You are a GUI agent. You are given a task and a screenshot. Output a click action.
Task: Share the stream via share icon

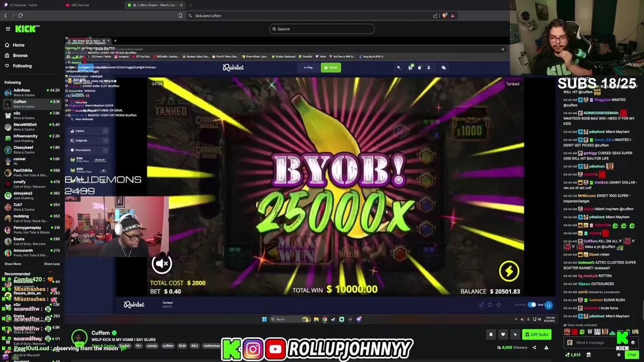[x=534, y=347]
